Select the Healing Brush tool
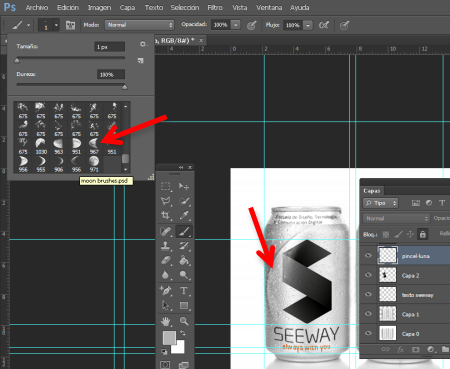450x369 pixels. [166, 231]
